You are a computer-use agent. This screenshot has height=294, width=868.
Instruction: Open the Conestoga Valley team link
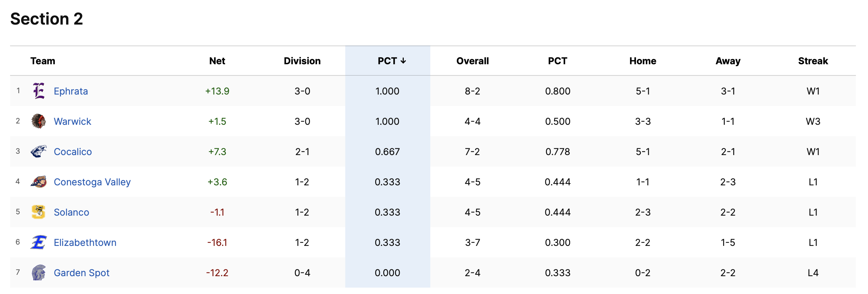[x=92, y=182]
